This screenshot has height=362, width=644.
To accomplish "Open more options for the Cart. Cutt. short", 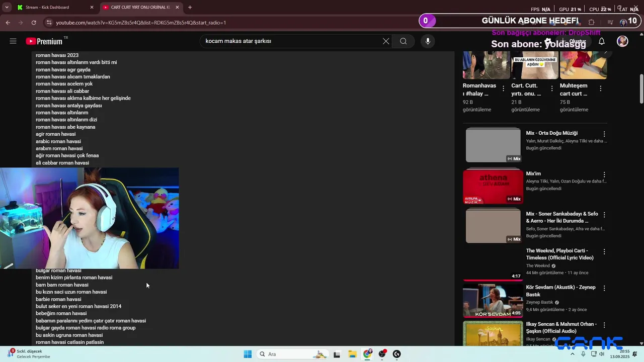I will (x=552, y=88).
